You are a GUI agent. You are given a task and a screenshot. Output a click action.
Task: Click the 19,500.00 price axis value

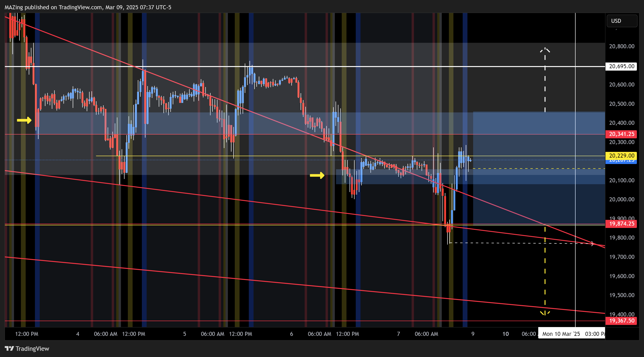(x=621, y=295)
